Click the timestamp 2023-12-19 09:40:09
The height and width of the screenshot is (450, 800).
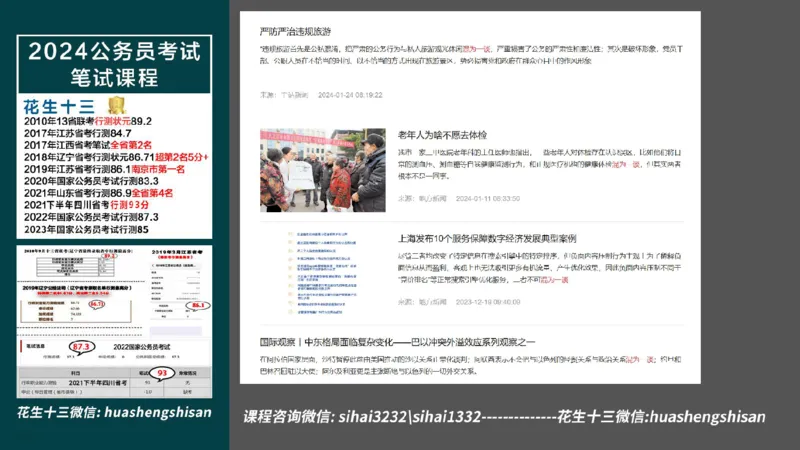(x=488, y=302)
